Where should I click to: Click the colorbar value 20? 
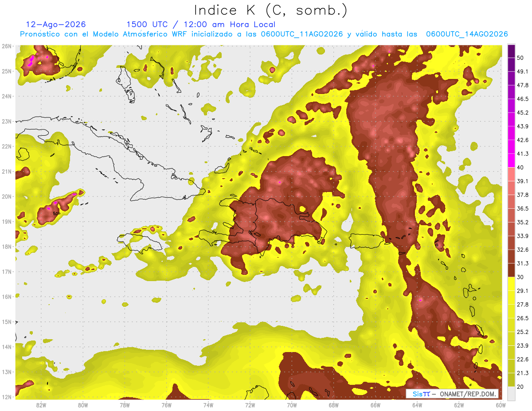(520, 387)
